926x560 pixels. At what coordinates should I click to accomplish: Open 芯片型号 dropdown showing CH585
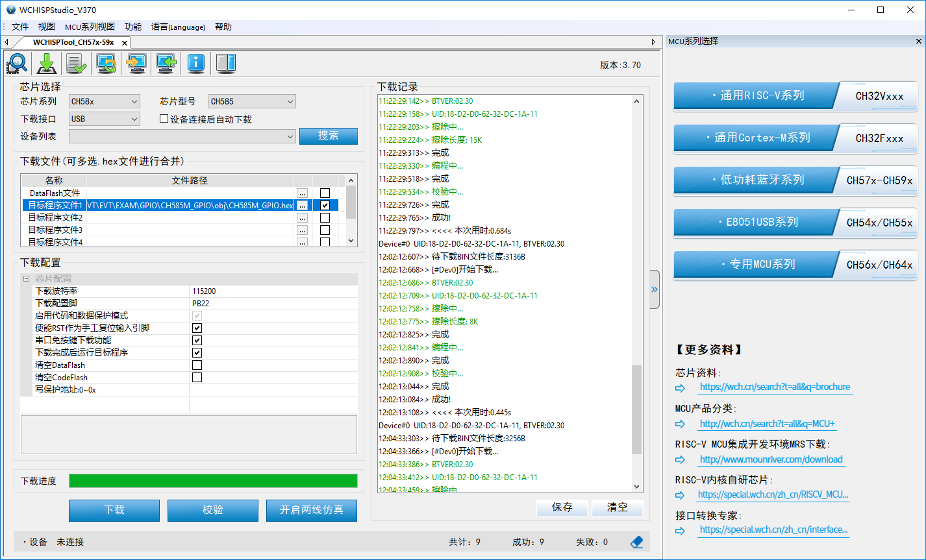tap(252, 101)
